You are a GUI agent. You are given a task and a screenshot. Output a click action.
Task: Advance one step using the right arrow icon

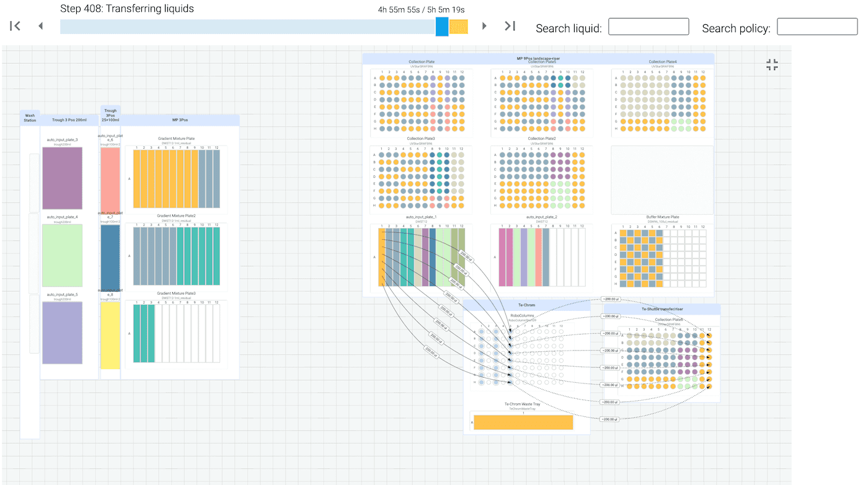[484, 26]
